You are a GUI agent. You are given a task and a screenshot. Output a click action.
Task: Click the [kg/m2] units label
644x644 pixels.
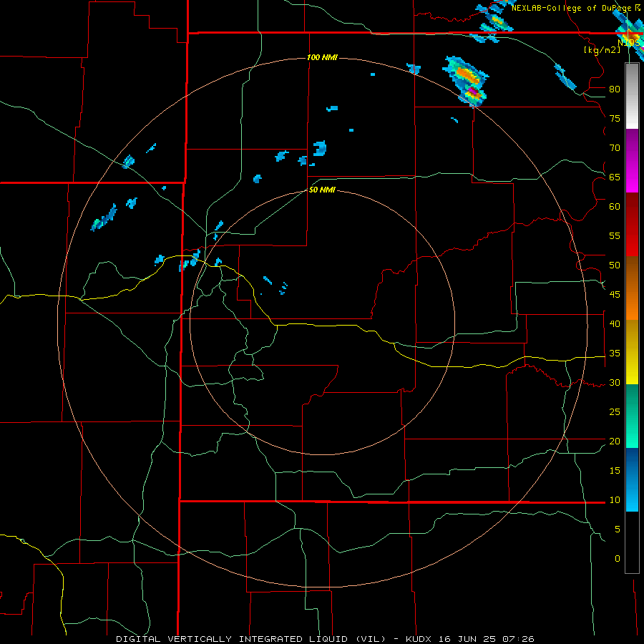[602, 49]
